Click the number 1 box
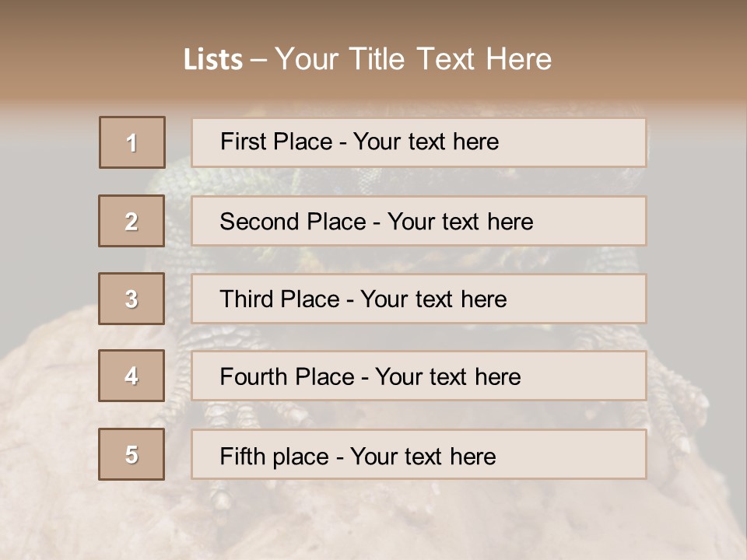This screenshot has width=747, height=560. coord(132,142)
